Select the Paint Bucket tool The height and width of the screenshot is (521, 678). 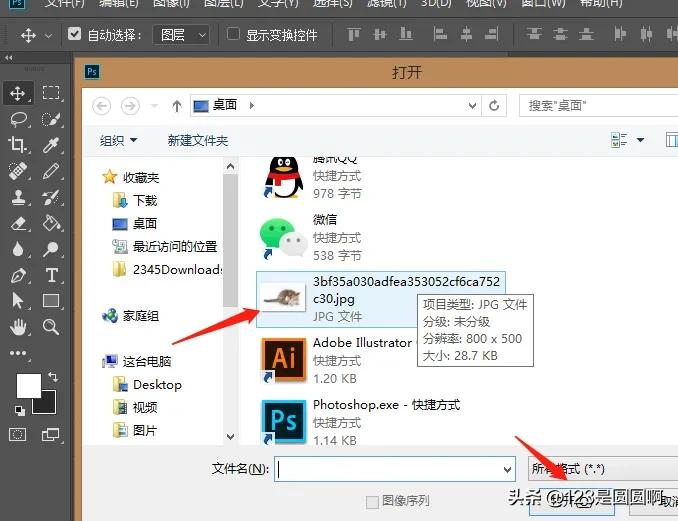(51, 224)
